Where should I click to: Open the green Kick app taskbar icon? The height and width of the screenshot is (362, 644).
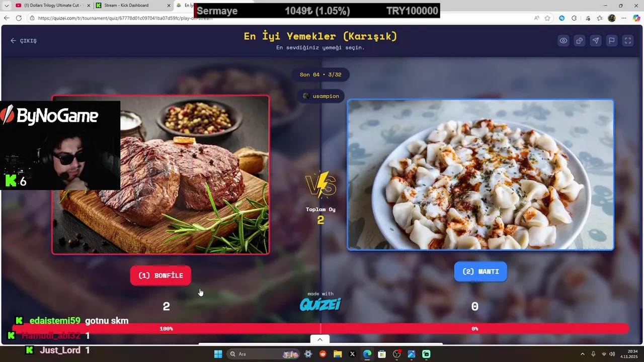coord(426,354)
